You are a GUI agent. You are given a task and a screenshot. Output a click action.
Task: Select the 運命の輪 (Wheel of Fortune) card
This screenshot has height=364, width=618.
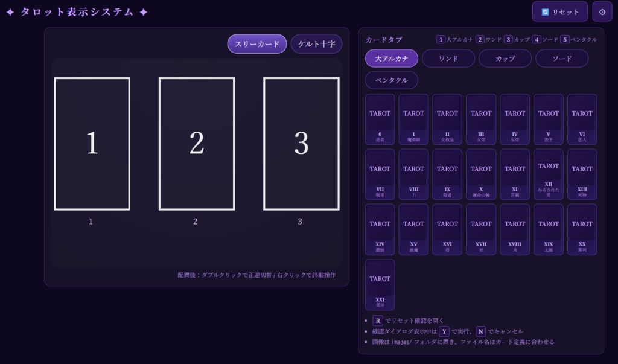(481, 174)
